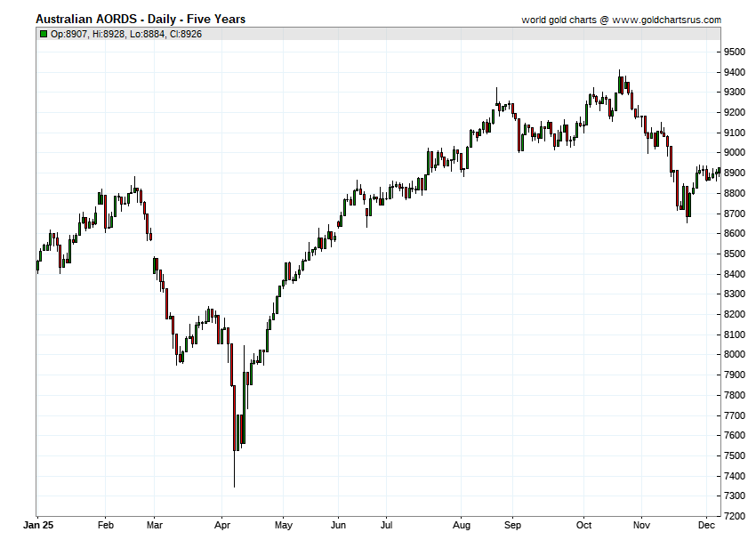Click the 7800 price axis label
The width and height of the screenshot is (756, 548).
click(735, 395)
